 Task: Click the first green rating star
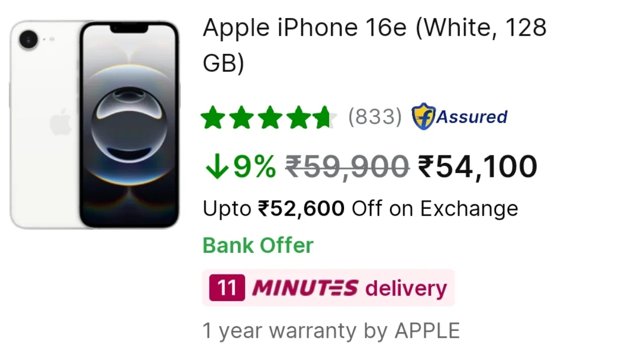click(213, 118)
